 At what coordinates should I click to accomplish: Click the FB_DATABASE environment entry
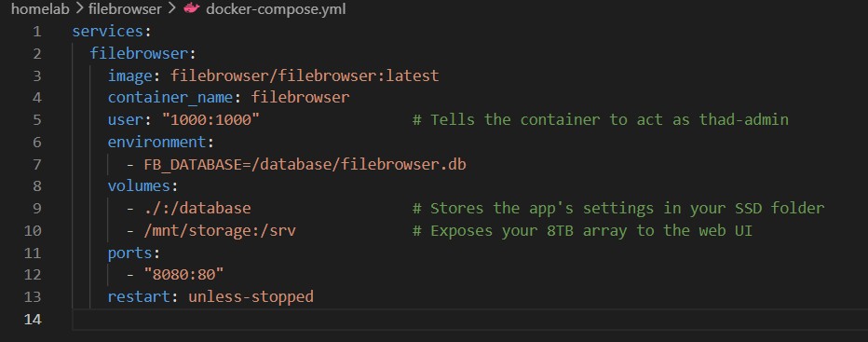pos(305,164)
